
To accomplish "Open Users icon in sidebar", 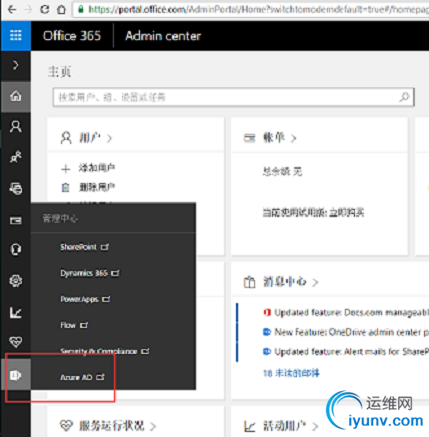I will pos(16,127).
